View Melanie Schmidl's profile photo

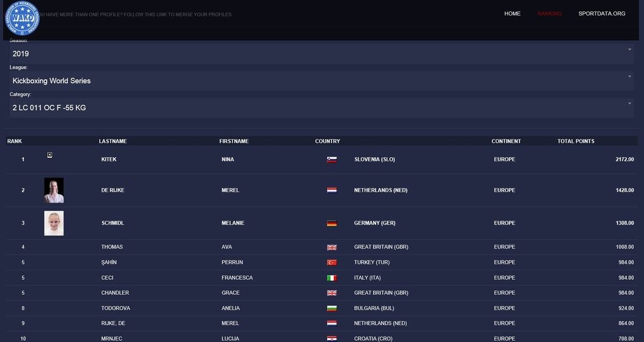point(53,223)
